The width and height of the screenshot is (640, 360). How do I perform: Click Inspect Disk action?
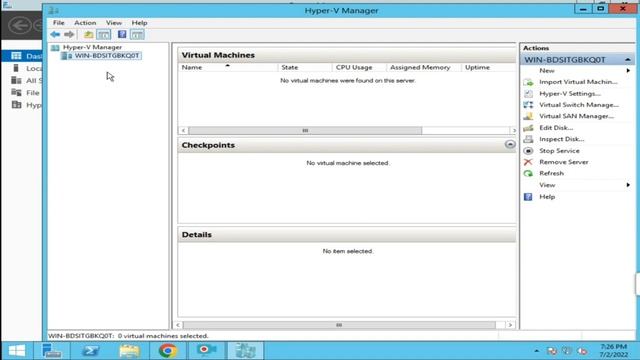pos(562,139)
